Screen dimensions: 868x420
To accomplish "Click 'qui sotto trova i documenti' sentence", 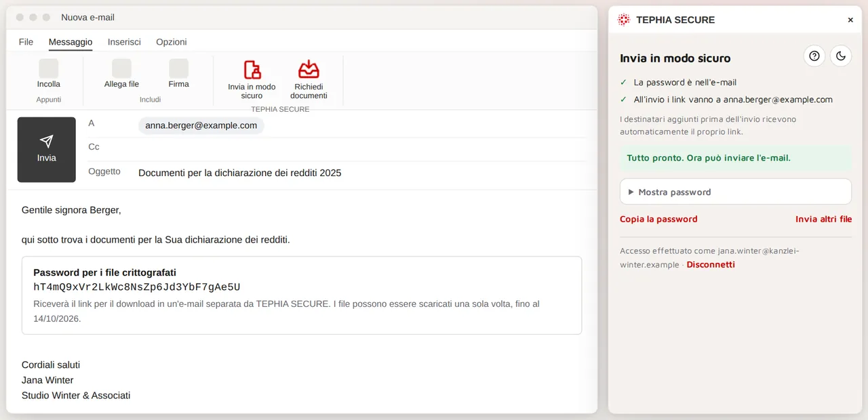I will tap(156, 240).
